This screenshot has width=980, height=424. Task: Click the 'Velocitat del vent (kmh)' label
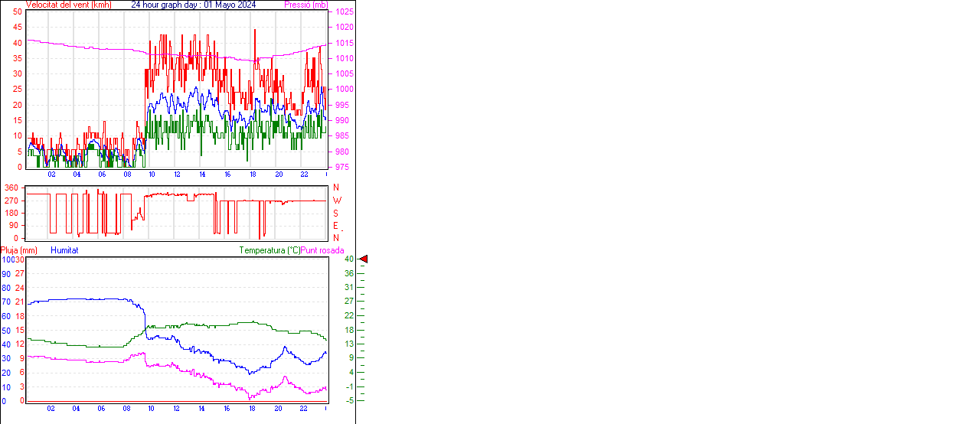pos(68,5)
